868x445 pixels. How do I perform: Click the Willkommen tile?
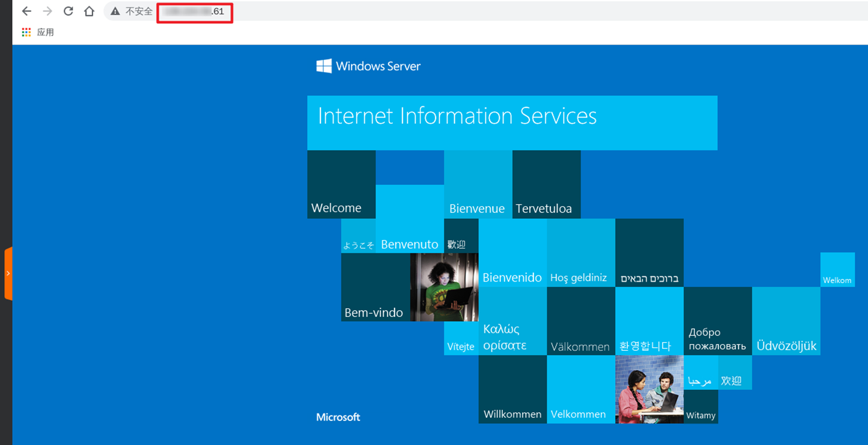513,389
